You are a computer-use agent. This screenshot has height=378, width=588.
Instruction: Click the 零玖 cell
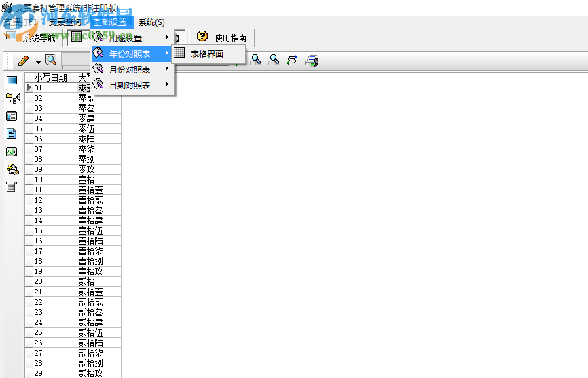click(x=99, y=170)
